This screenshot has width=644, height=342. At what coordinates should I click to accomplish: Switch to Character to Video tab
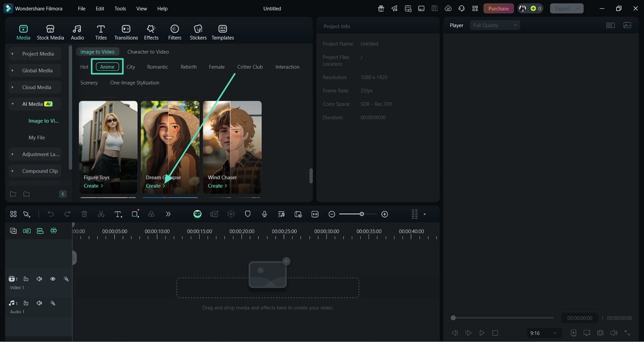click(148, 51)
